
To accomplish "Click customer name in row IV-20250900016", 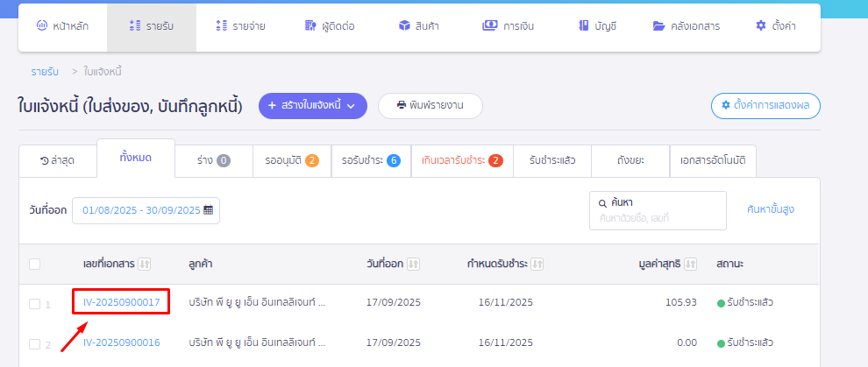I will point(257,342).
